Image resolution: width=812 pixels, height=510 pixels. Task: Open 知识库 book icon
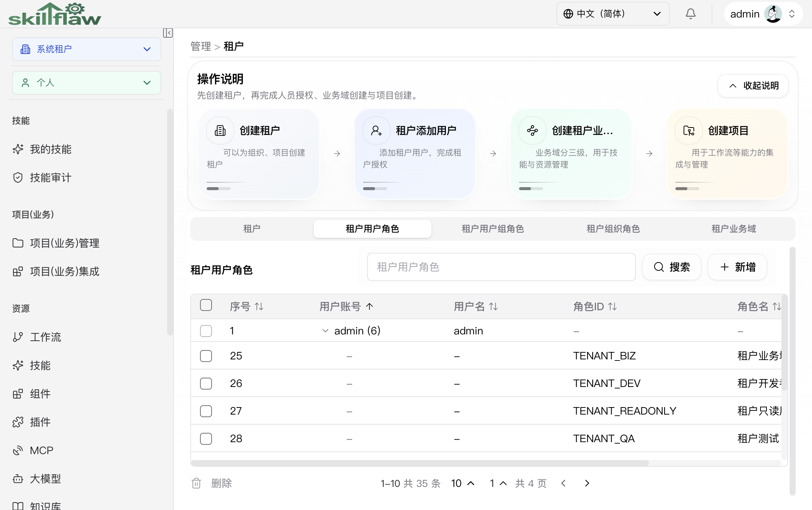tap(18, 506)
